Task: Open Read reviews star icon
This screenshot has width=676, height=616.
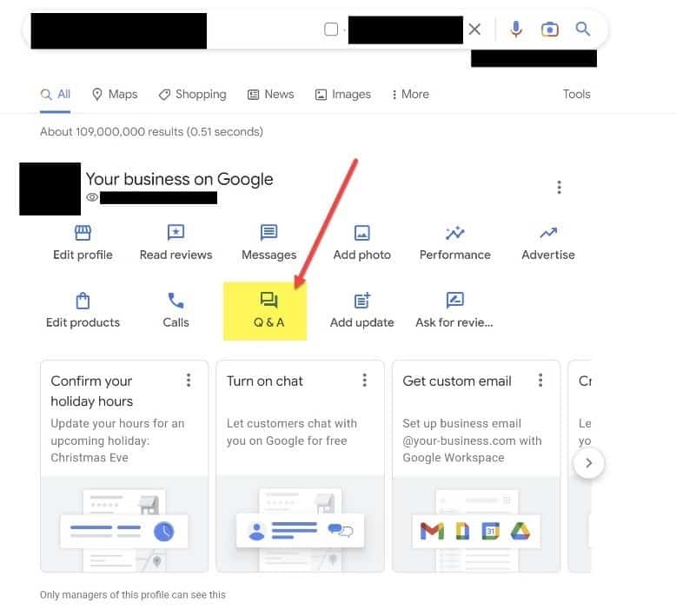Action: tap(176, 232)
